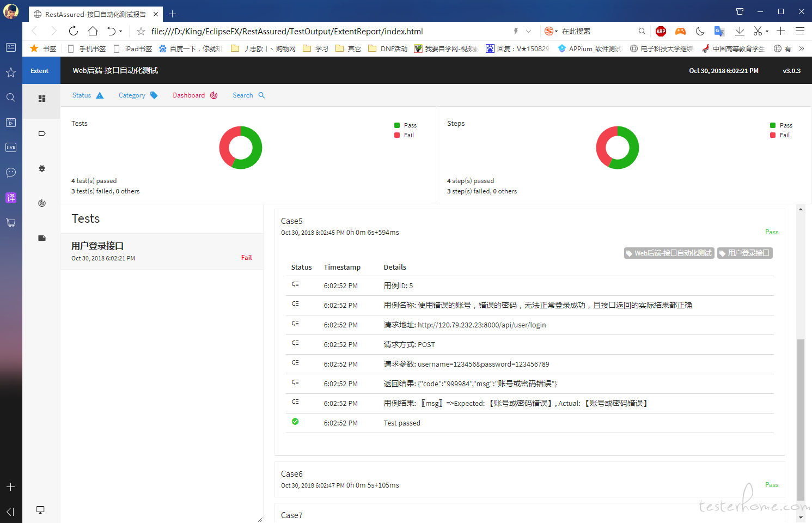Screen dimensions: 812x523
Task: Click the test details scrollbar
Action: pyautogui.click(x=801, y=419)
